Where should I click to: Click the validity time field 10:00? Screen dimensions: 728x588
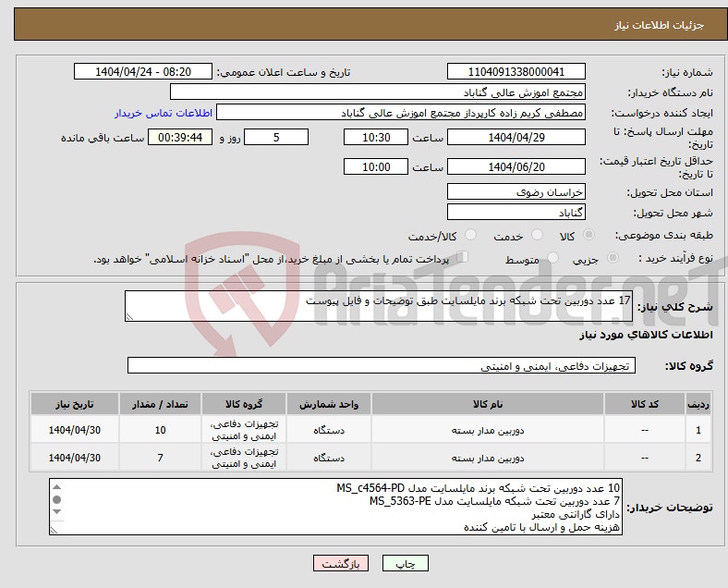click(376, 166)
